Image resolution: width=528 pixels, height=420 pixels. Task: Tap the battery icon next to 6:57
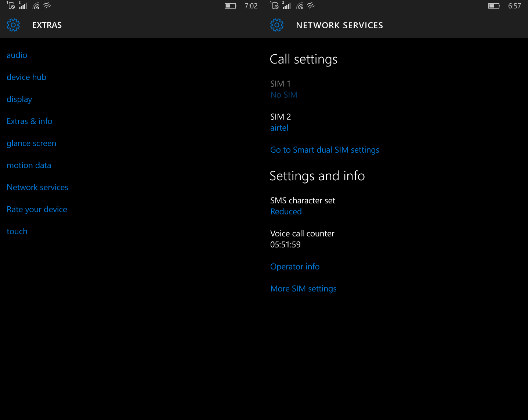(x=494, y=6)
